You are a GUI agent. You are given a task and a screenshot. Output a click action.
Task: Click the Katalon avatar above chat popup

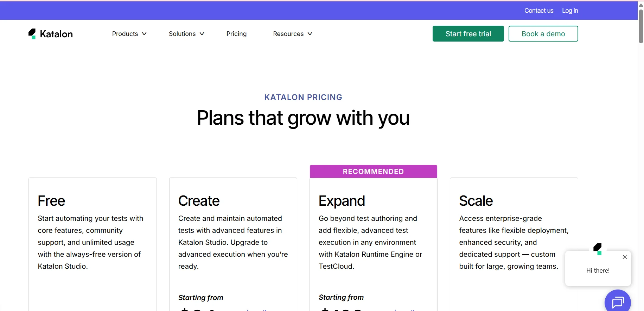(x=598, y=249)
